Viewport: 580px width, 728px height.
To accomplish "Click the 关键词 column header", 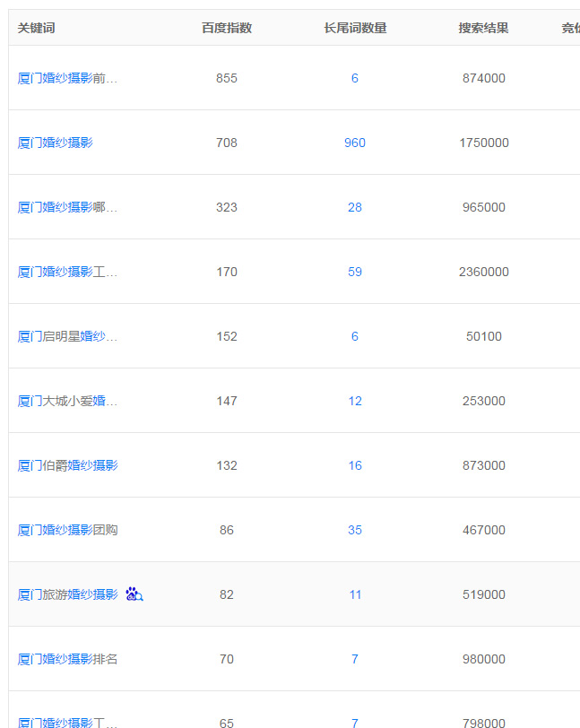I will pos(36,28).
